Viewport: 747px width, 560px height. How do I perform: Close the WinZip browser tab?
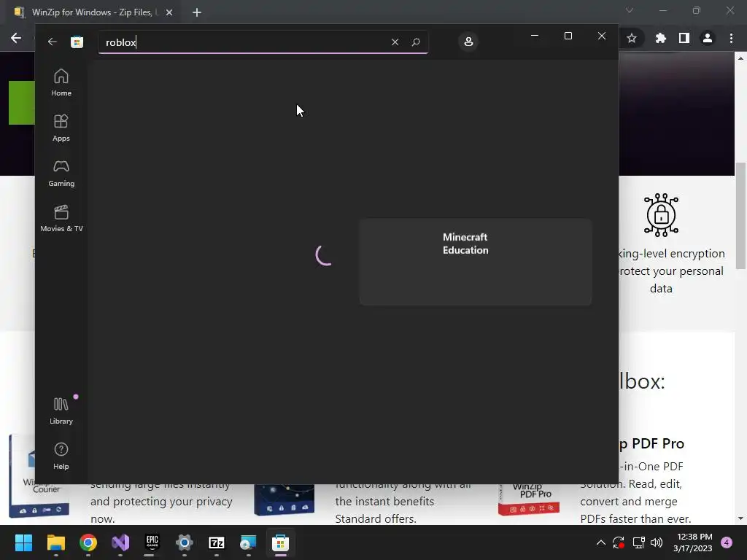pyautogui.click(x=169, y=12)
